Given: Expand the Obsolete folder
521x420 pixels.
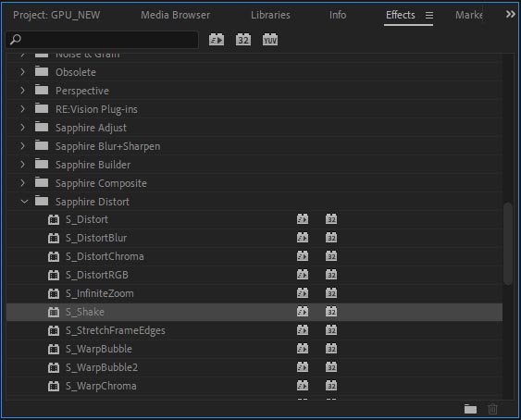Looking at the screenshot, I should 22,72.
